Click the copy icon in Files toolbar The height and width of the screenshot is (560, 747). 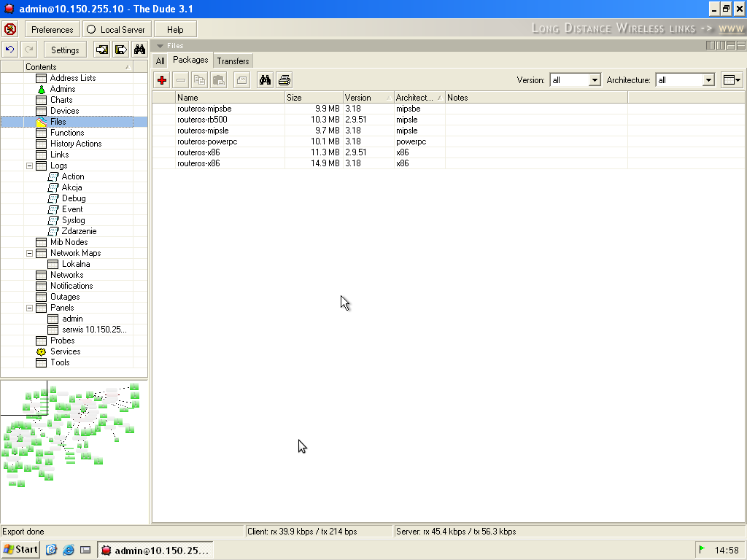point(200,80)
